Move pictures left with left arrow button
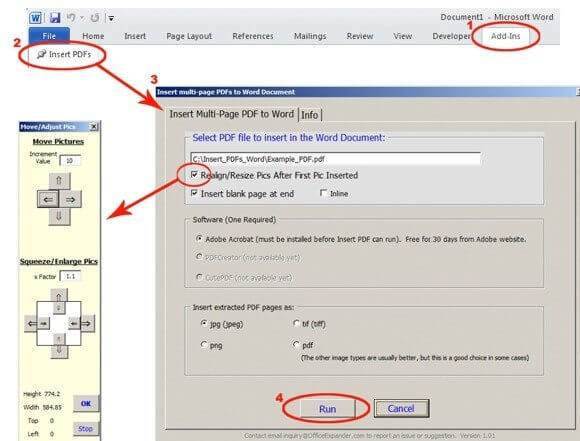The image size is (580, 441). [48, 199]
